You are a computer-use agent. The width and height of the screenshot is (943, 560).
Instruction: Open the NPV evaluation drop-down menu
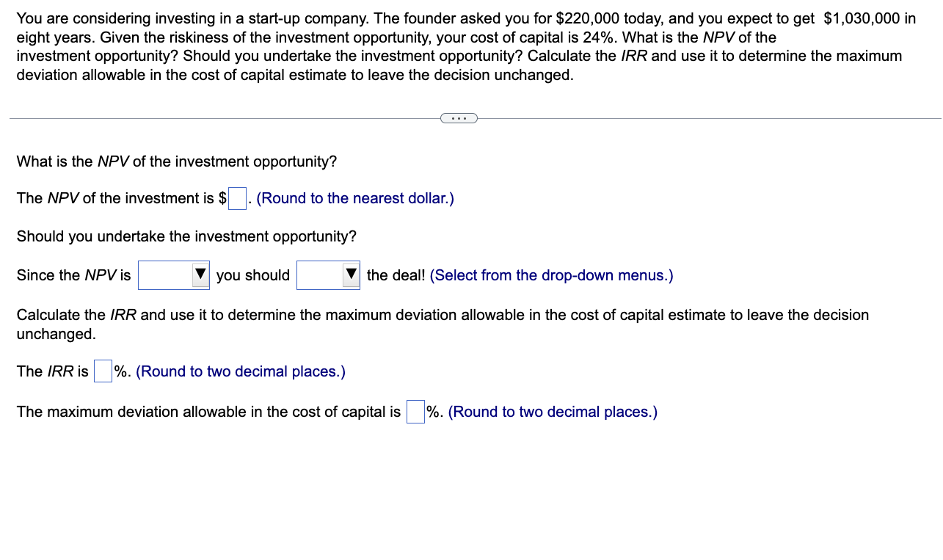click(174, 274)
